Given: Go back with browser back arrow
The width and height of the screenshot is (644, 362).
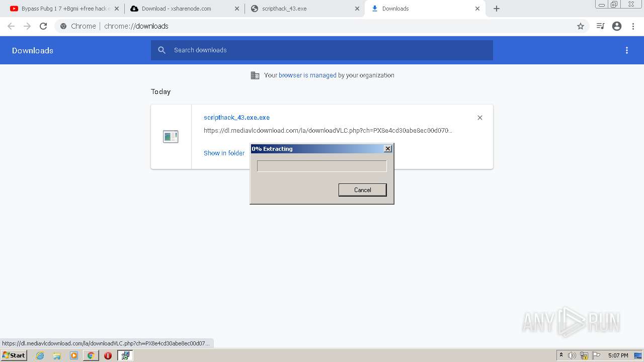Looking at the screenshot, I should (x=11, y=26).
